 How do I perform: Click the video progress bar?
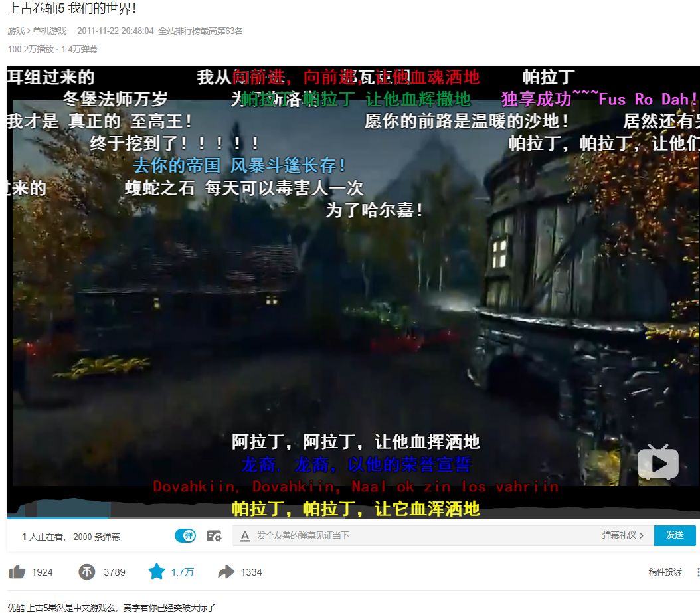[353, 517]
